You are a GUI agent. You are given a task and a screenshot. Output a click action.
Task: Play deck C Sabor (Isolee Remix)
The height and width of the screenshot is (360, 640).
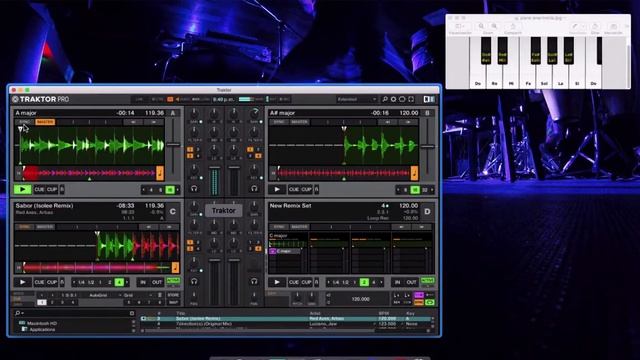pyautogui.click(x=22, y=282)
